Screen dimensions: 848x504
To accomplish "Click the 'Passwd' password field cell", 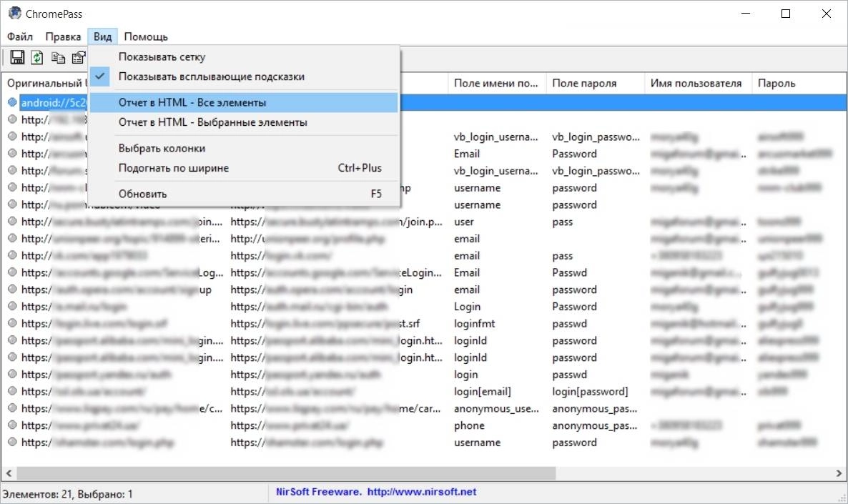I will click(x=569, y=272).
